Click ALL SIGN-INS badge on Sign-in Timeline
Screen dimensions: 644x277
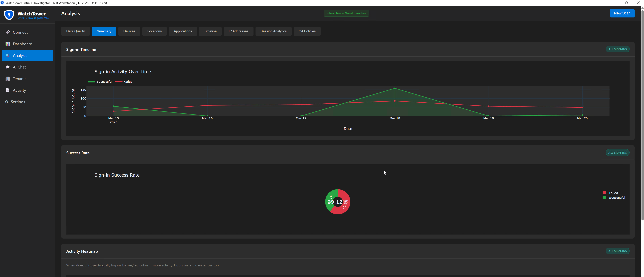coord(617,49)
